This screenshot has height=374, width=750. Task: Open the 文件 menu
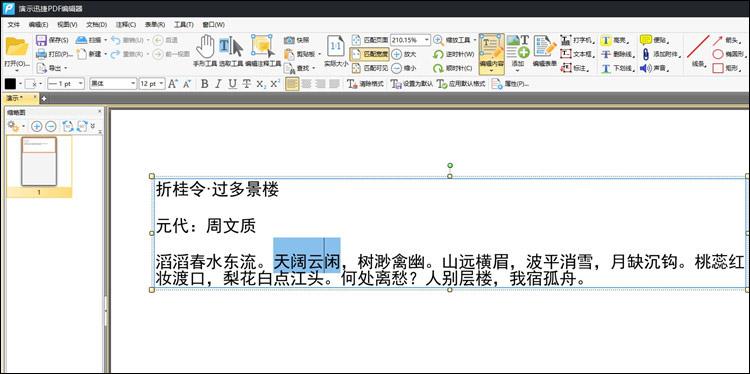(x=14, y=25)
